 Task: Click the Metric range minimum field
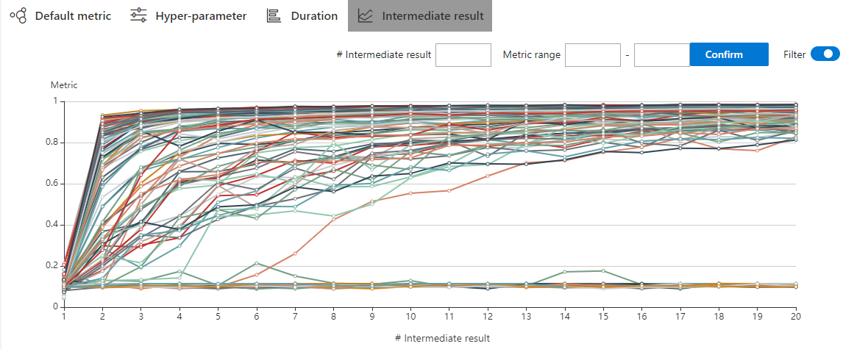[593, 55]
